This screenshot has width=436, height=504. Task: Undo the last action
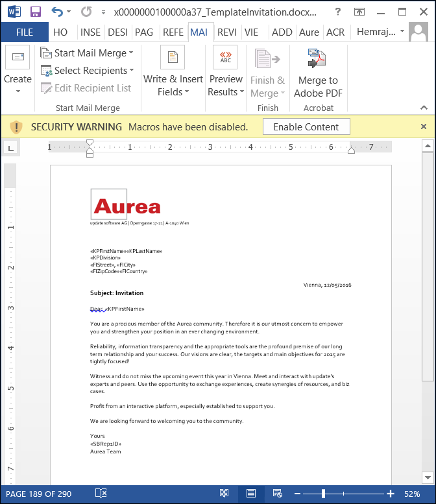[57, 12]
